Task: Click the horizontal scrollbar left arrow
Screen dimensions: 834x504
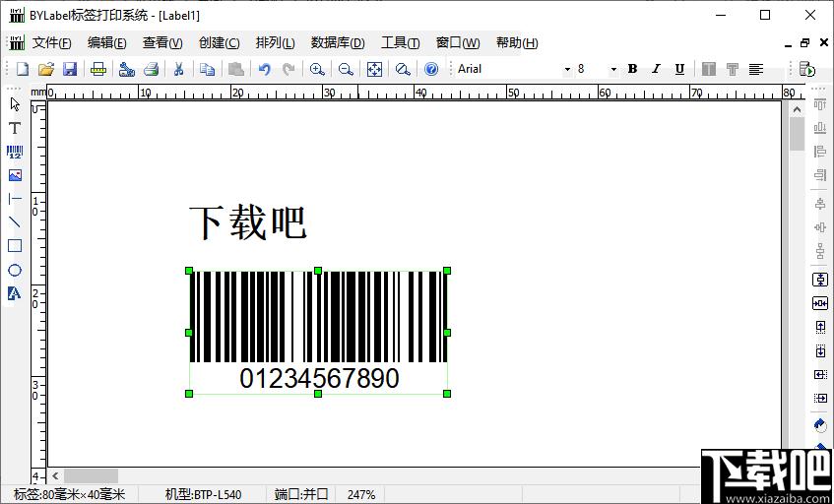Action: 55,475
